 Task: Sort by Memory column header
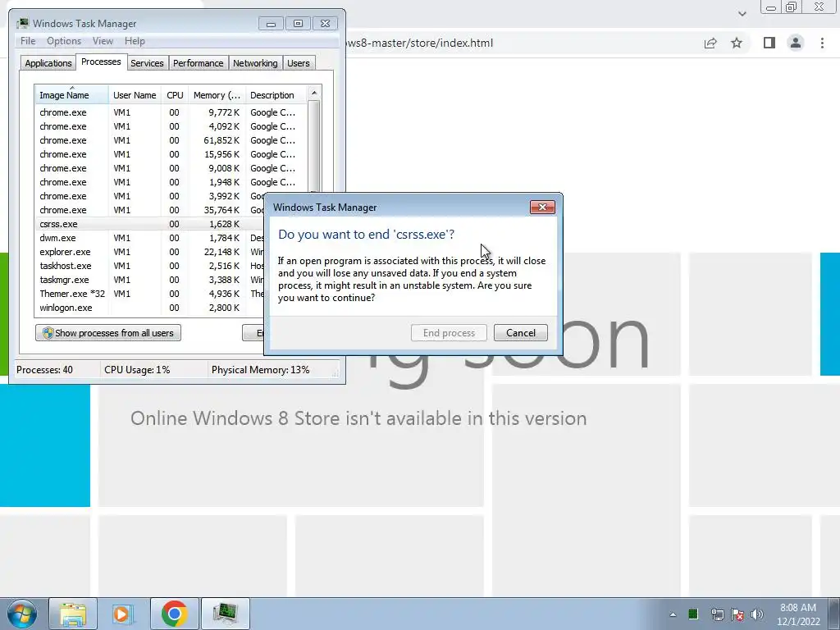(217, 95)
